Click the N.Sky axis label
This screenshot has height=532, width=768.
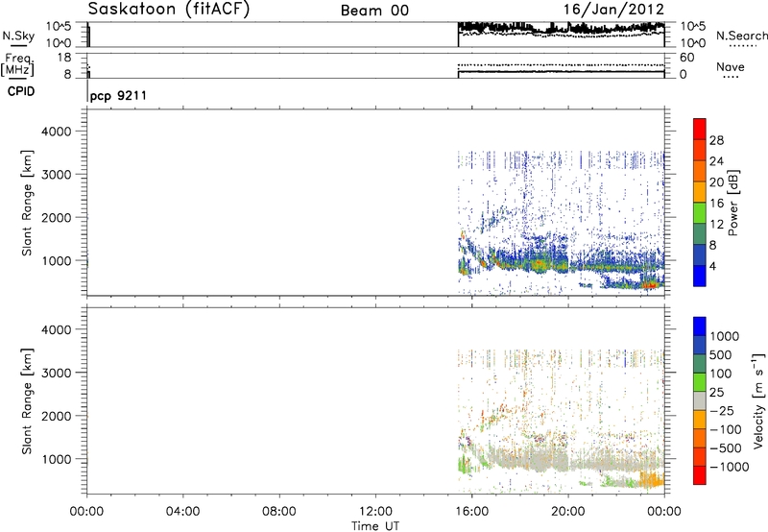pos(18,36)
